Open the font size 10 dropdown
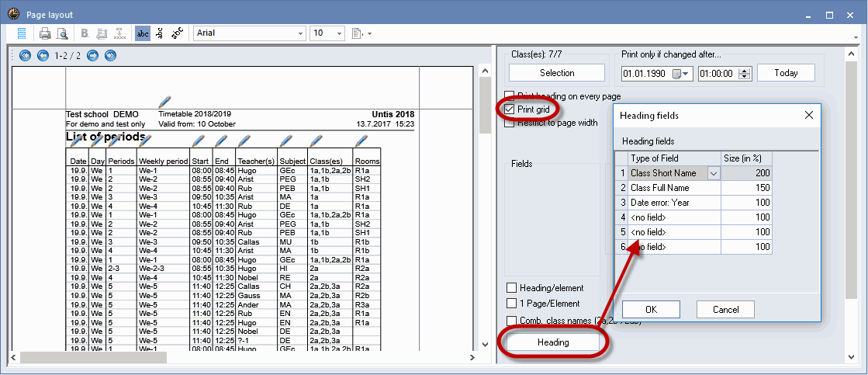Viewport: 868px width, 375px height. click(x=339, y=33)
